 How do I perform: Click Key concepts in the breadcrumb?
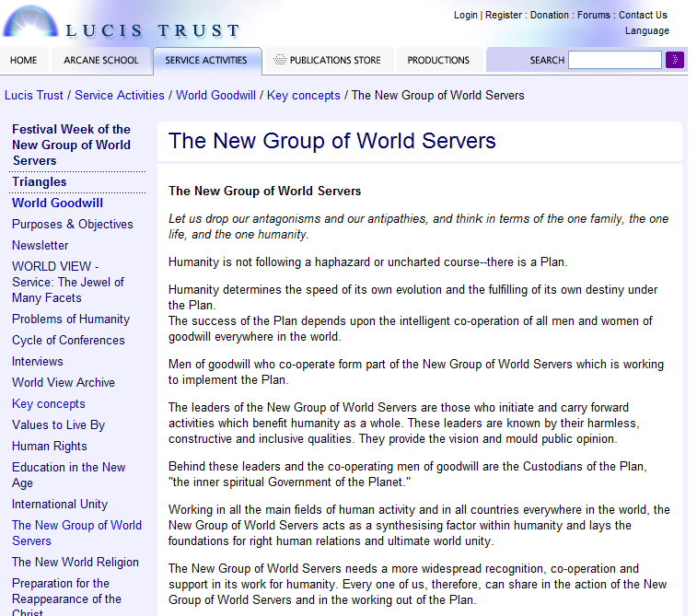pyautogui.click(x=303, y=95)
